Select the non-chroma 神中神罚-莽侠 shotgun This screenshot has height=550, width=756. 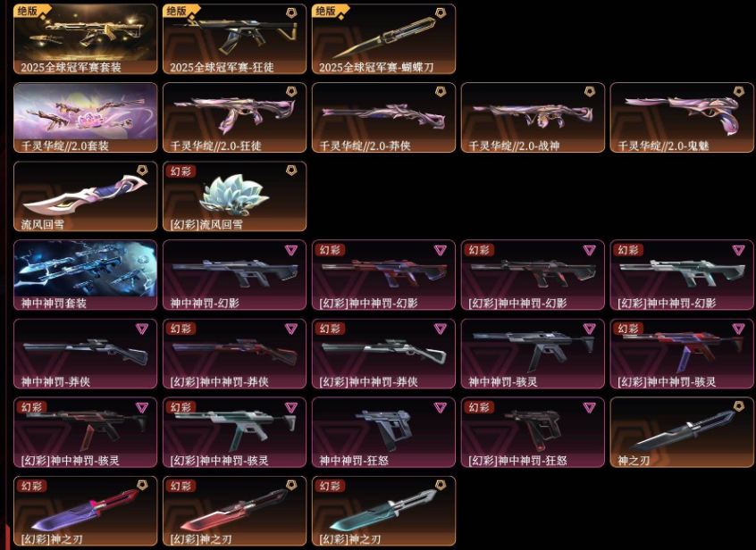(85, 354)
